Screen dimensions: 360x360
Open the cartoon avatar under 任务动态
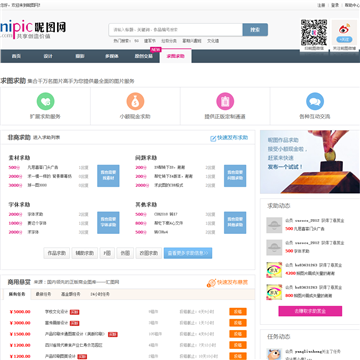click(274, 354)
